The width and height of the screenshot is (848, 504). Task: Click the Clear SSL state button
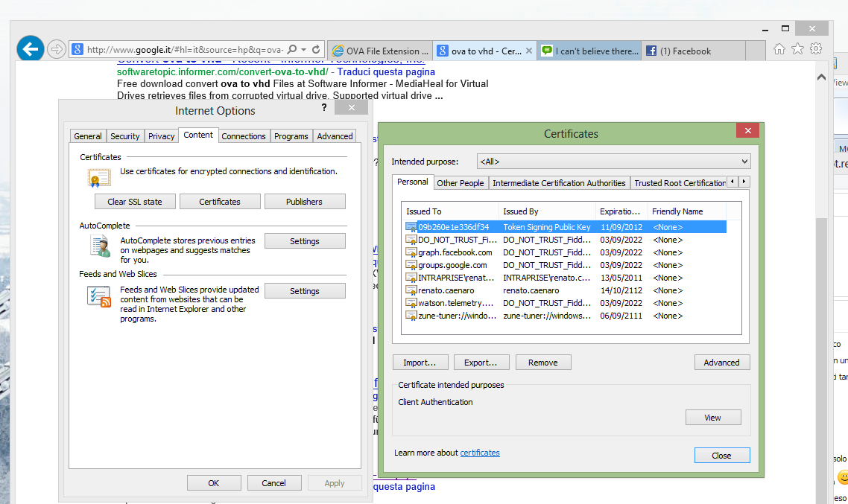135,202
